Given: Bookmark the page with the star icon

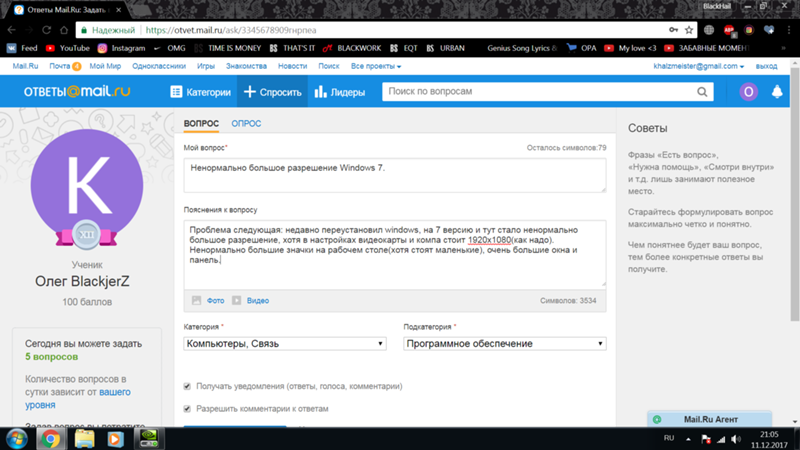Looking at the screenshot, I should (689, 30).
